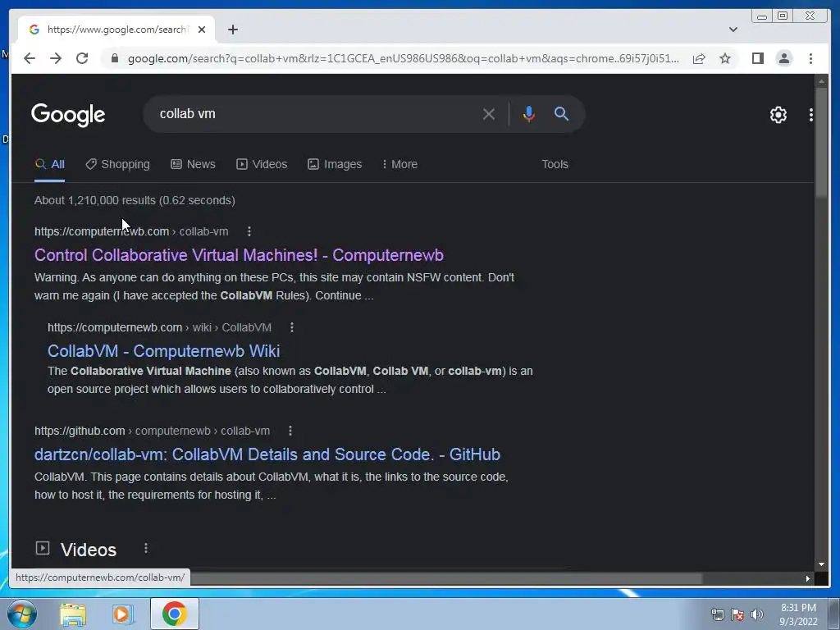Open the Action Center flag tray icon
The height and width of the screenshot is (630, 840).
click(737, 614)
